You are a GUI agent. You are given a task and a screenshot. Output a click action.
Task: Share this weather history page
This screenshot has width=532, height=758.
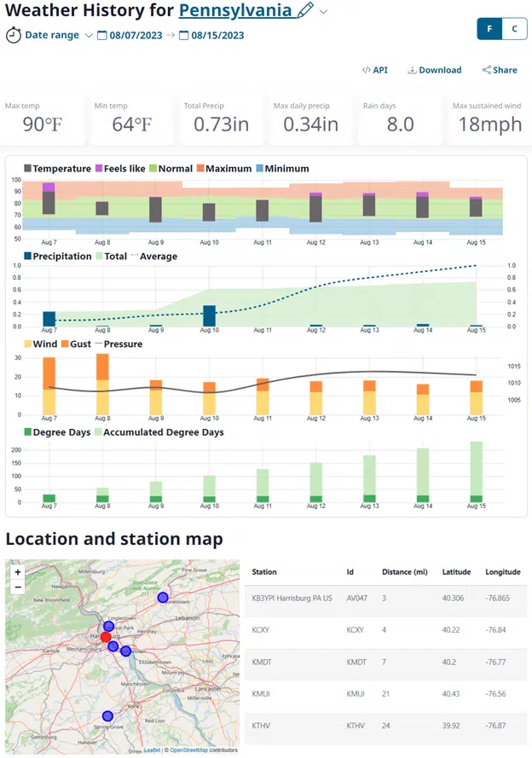click(500, 70)
